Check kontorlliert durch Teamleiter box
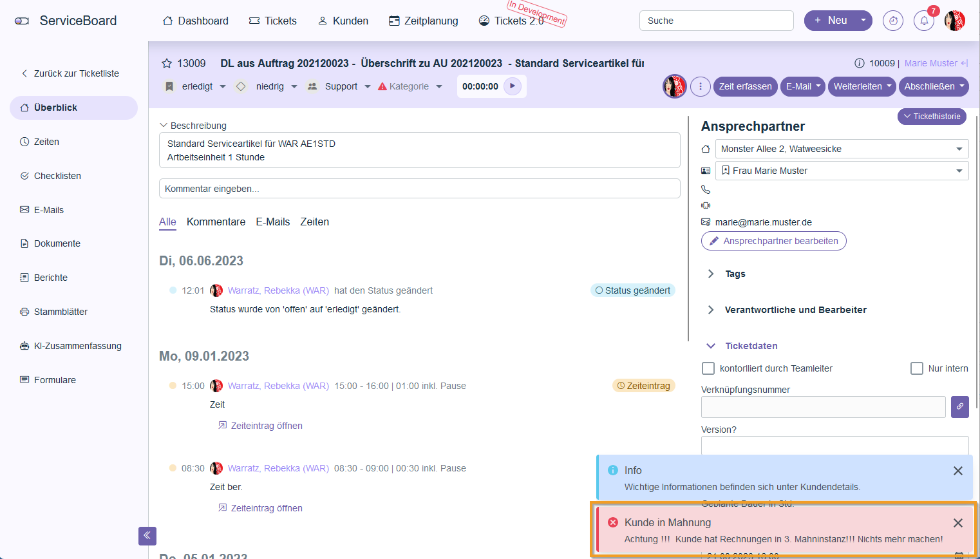Screen dimensions: 980x559 (x=708, y=368)
